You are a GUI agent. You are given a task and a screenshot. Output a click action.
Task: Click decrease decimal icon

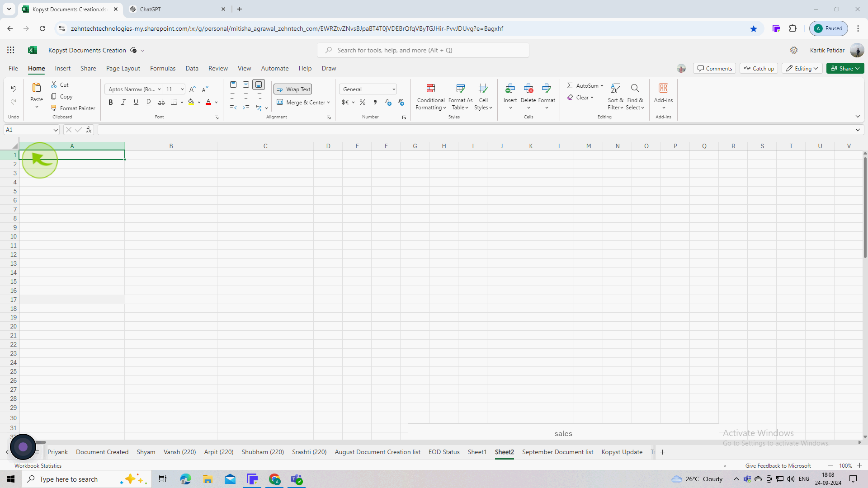pos(401,102)
